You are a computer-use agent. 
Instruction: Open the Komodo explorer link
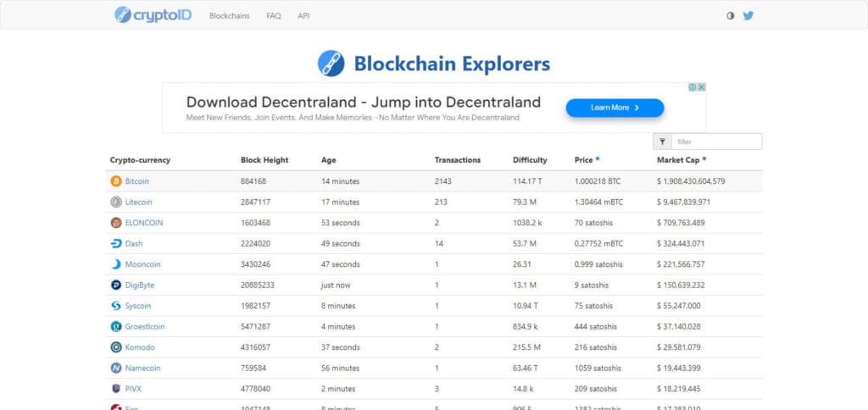[140, 347]
